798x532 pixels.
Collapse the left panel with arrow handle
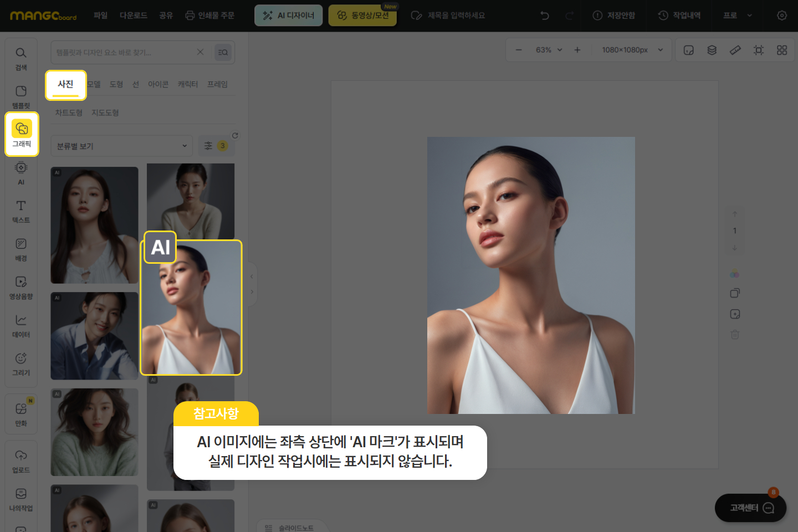tap(252, 276)
